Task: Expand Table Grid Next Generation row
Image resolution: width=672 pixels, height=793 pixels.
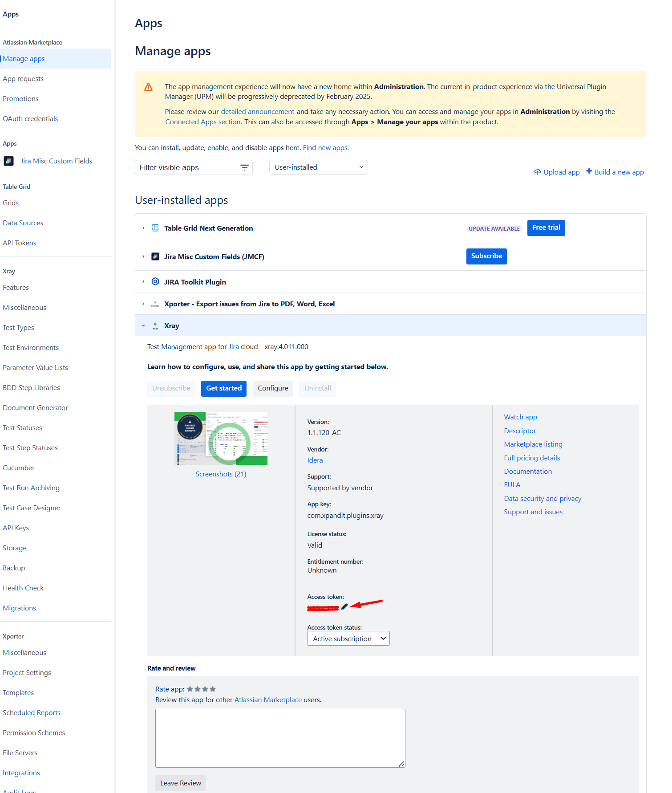Action: click(x=143, y=228)
